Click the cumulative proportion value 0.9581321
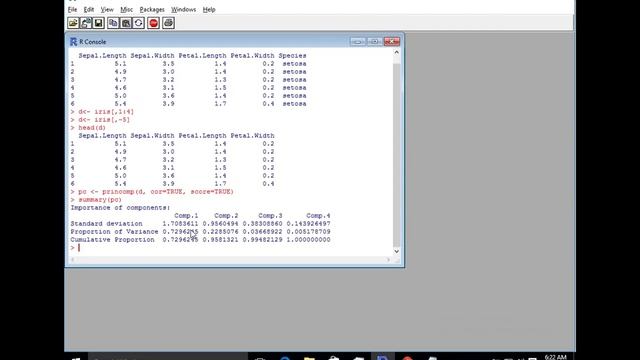The width and height of the screenshot is (640, 360). click(220, 240)
